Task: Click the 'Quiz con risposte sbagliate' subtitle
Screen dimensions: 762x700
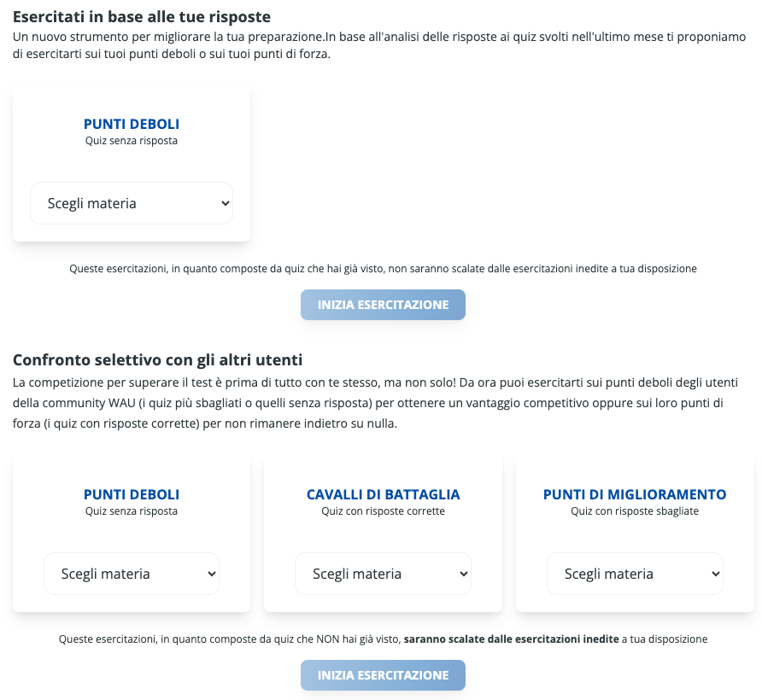Action: pyautogui.click(x=635, y=511)
